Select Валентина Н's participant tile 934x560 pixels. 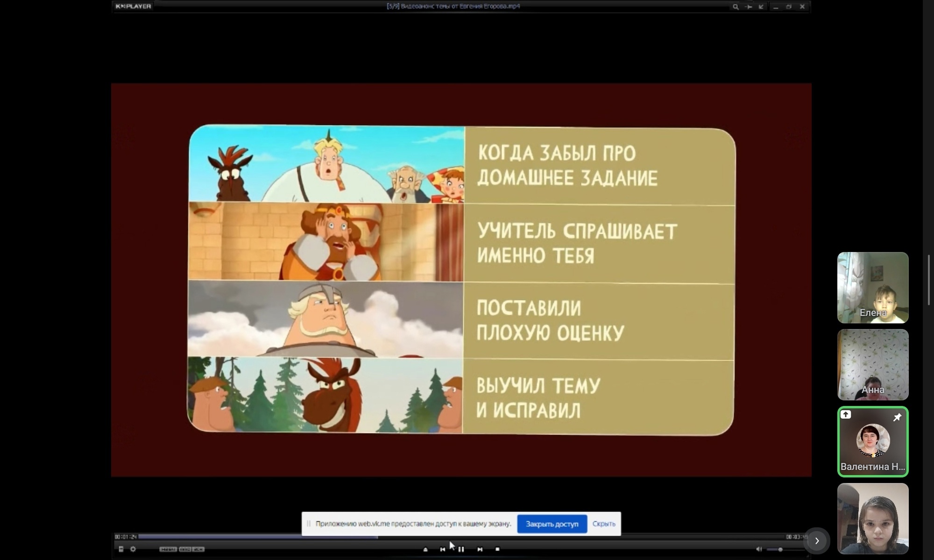873,441
